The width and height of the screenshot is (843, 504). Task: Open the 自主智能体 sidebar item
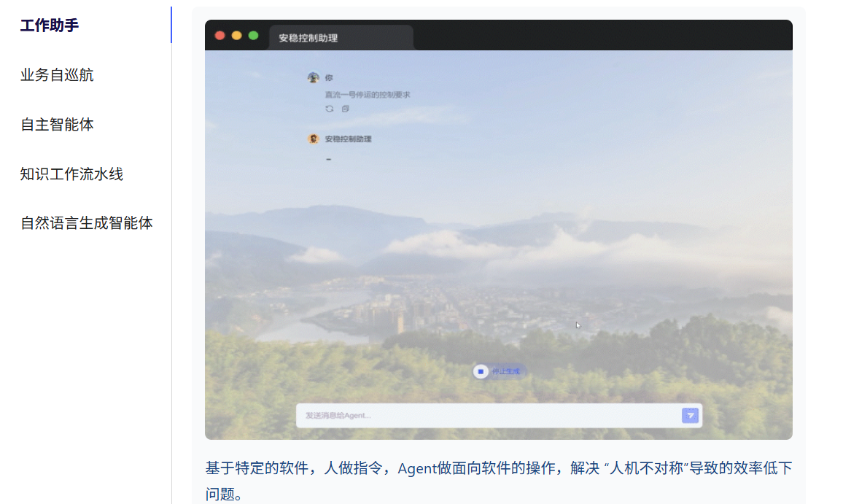click(57, 124)
